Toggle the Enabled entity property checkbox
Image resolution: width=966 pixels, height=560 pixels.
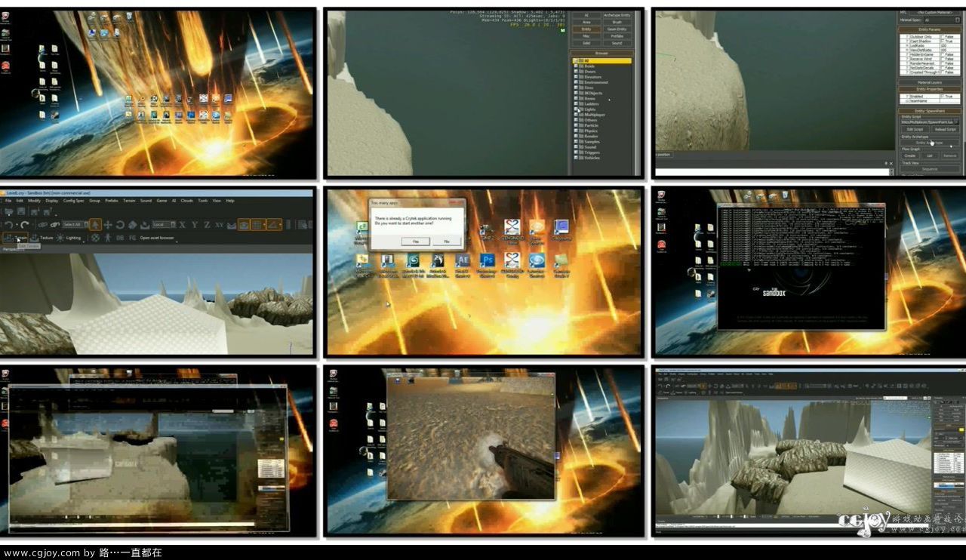coord(943,97)
